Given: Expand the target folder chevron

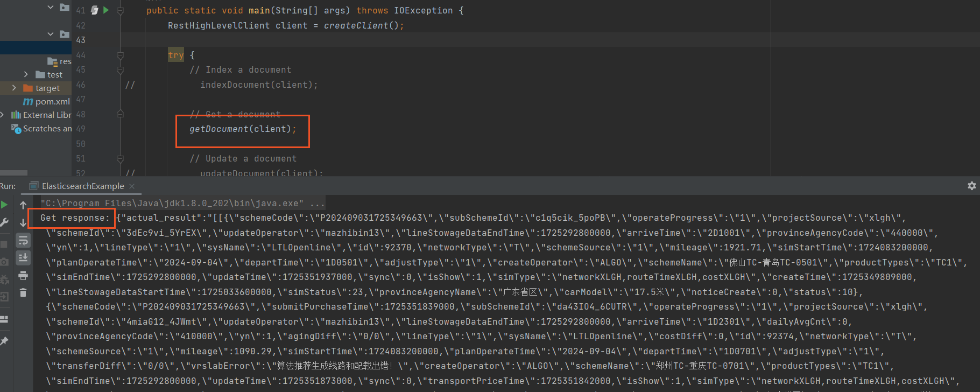Looking at the screenshot, I should click(x=14, y=88).
